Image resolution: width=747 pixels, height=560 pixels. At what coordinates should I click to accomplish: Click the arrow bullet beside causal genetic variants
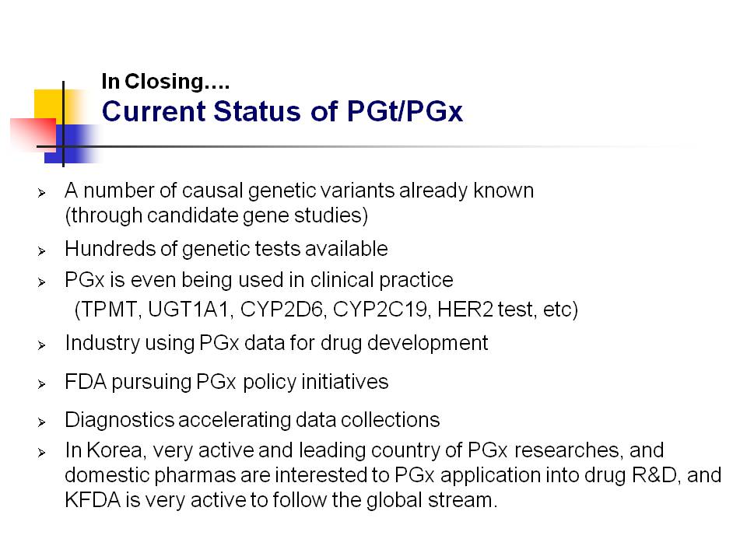pos(41,193)
